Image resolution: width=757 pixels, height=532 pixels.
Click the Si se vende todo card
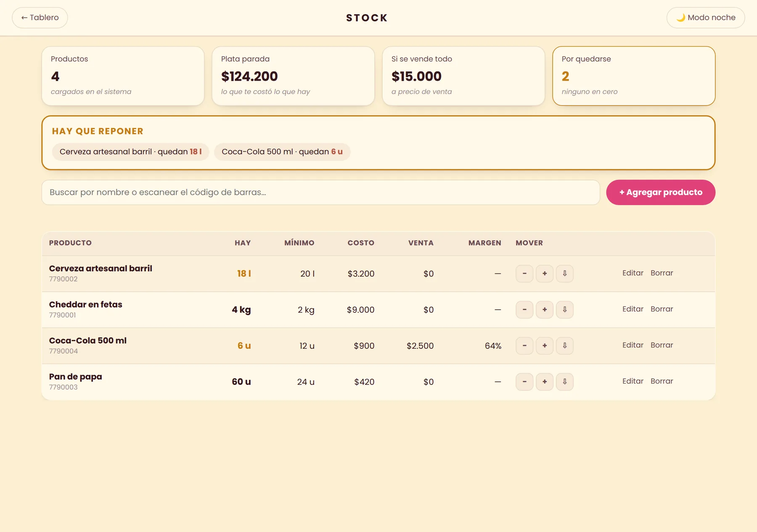(x=463, y=76)
